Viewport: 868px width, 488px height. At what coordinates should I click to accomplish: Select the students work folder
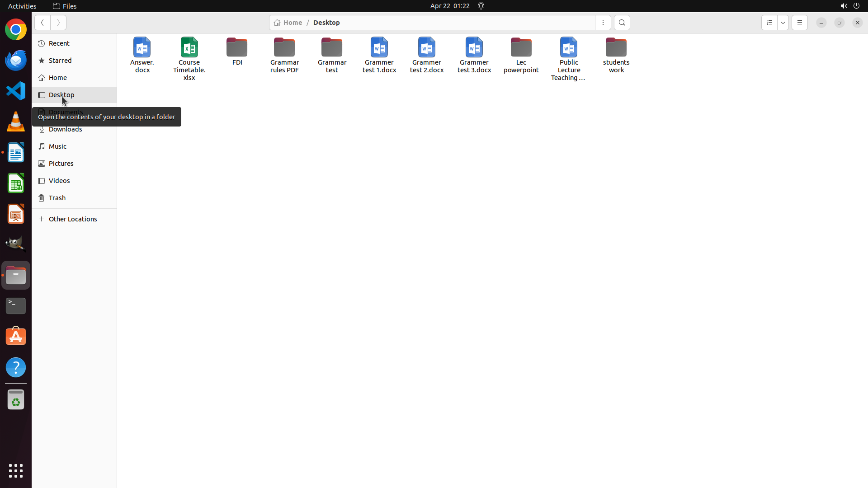616,48
